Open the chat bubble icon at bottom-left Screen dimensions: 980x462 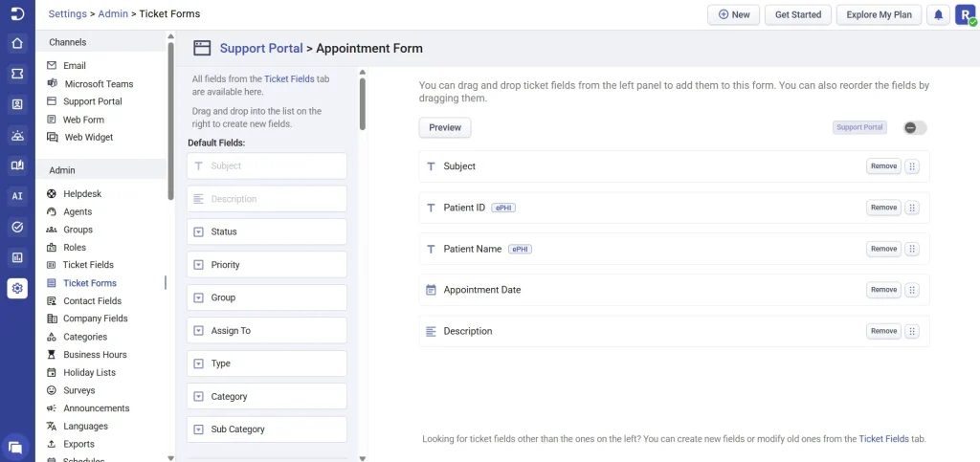15,447
